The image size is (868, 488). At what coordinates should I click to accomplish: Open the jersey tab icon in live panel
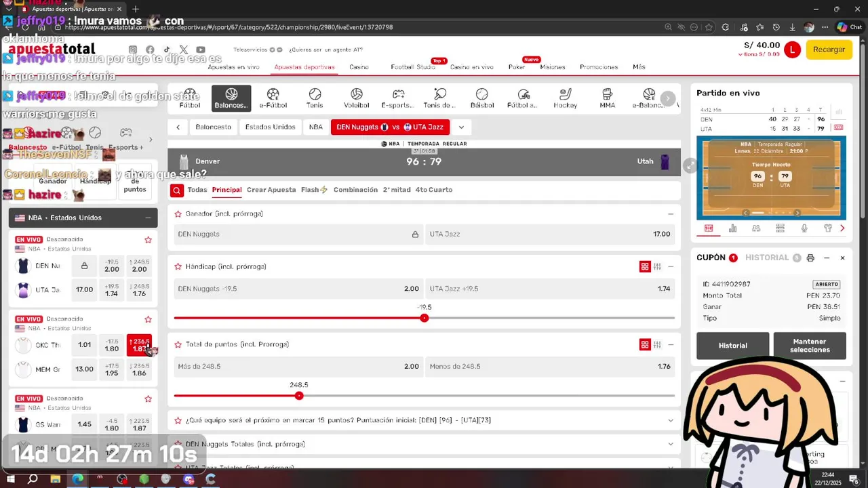[828, 228]
